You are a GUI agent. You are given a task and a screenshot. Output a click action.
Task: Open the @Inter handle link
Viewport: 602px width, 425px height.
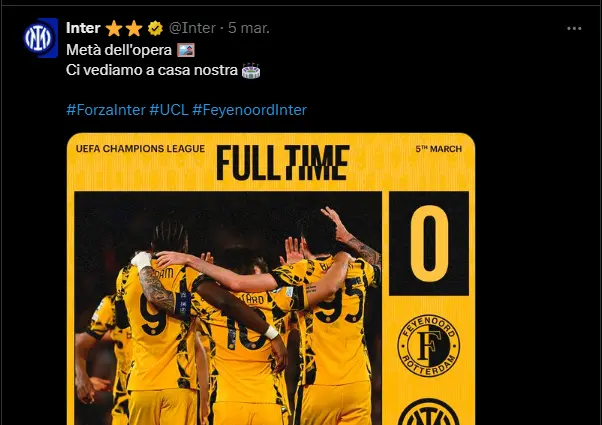(x=192, y=28)
